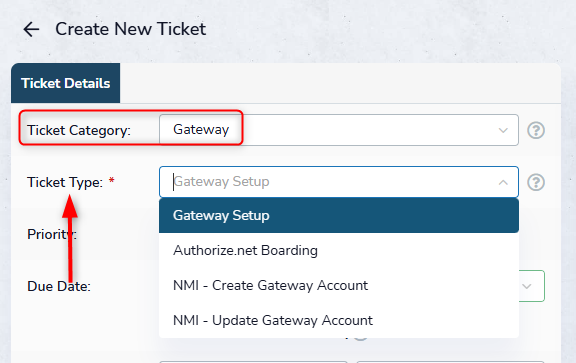Screen dimensions: 576x363
Task: Select the Gateway Setup option
Action: (339, 215)
